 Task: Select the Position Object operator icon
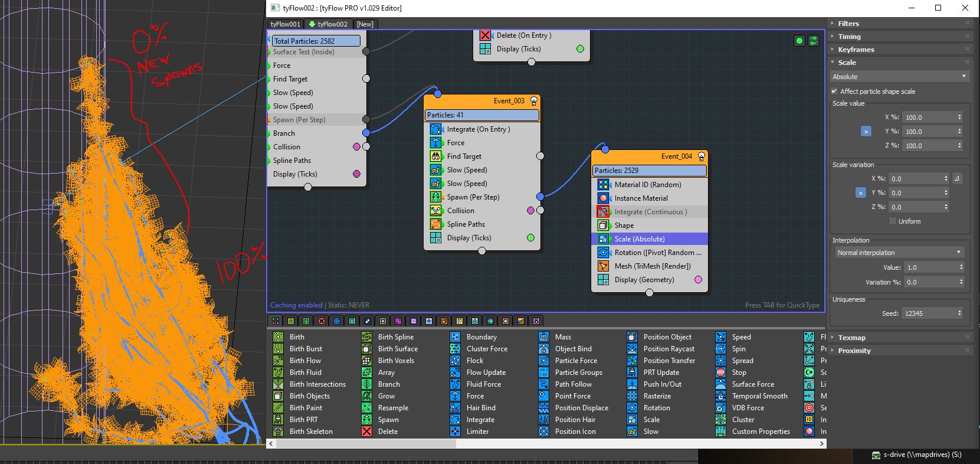(x=632, y=337)
